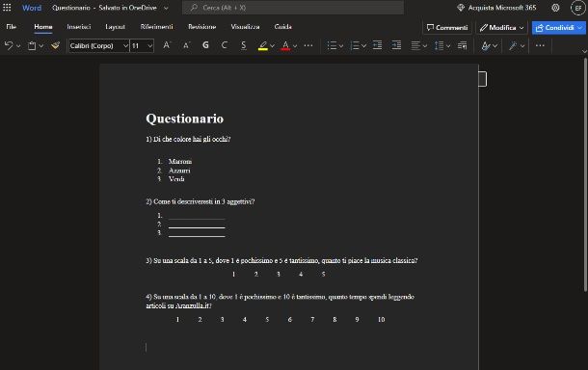This screenshot has height=370, width=588.
Task: Apply yellow text highlight color
Action: coord(263,45)
